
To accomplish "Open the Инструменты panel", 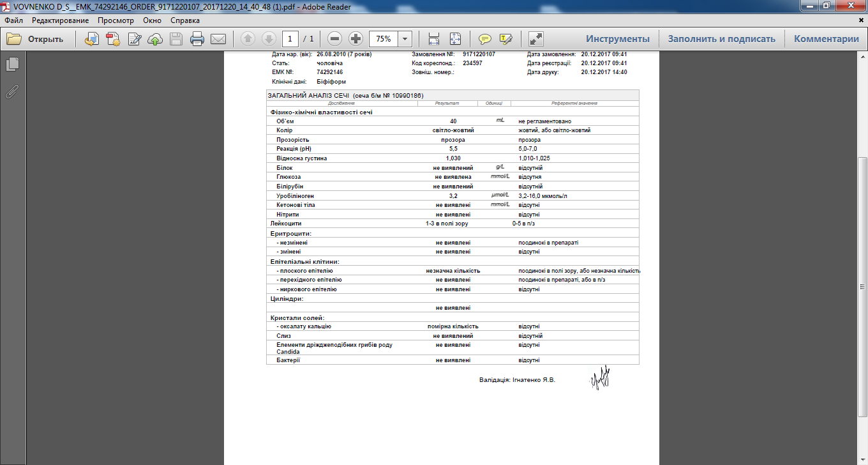I will [618, 39].
